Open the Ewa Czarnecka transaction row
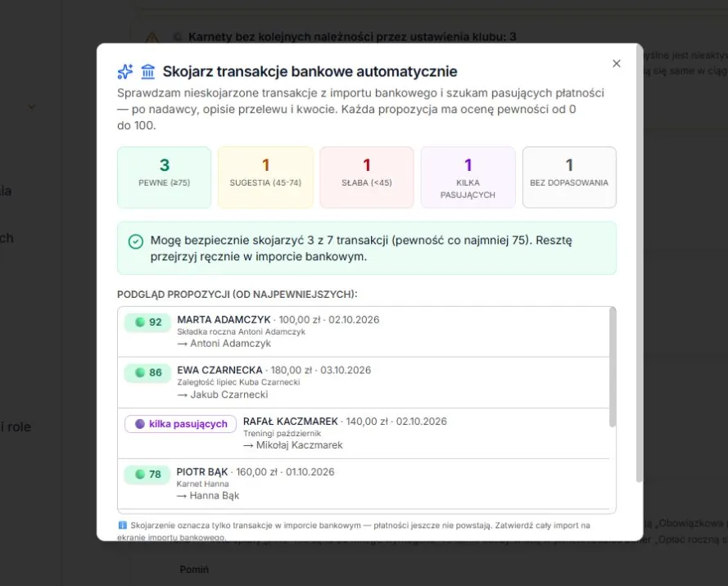Screen dimensions: 728x586 pos(364,383)
